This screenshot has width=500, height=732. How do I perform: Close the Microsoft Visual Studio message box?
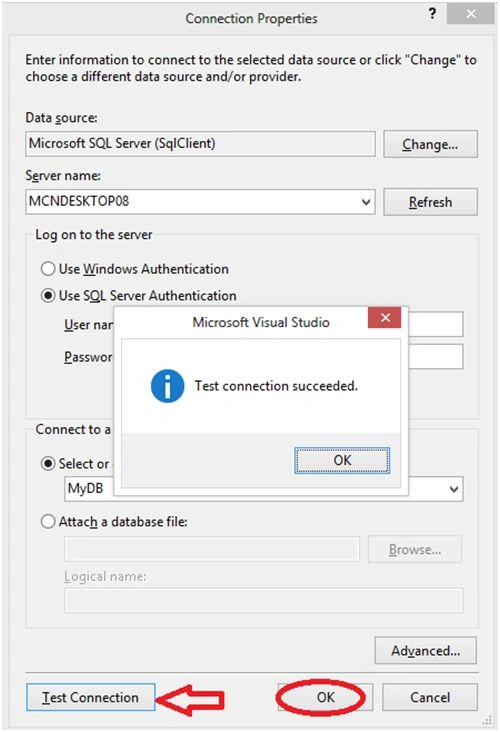click(x=385, y=318)
